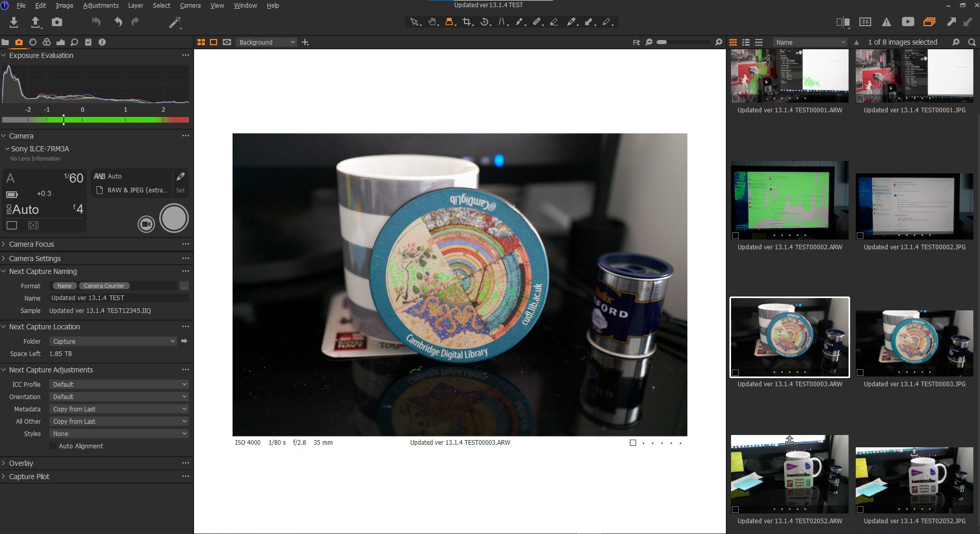Open the Help menu
This screenshot has width=980, height=534.
(x=273, y=5)
